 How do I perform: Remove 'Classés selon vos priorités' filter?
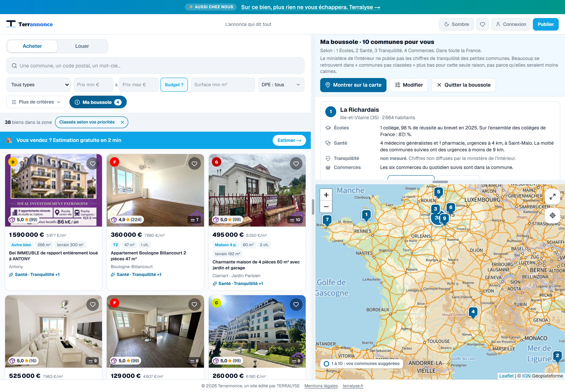[x=122, y=122]
